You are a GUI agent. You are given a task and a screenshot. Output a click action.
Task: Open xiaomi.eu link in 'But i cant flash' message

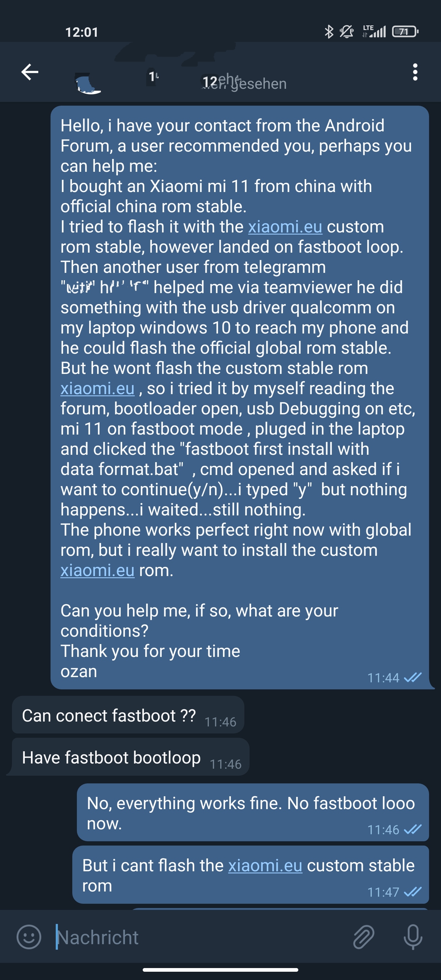[265, 865]
